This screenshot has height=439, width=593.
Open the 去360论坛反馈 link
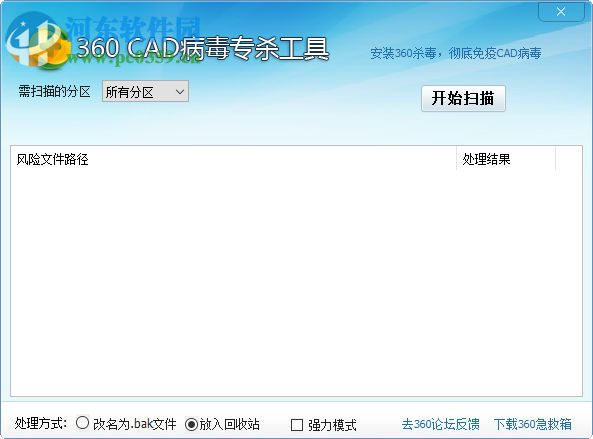click(441, 424)
